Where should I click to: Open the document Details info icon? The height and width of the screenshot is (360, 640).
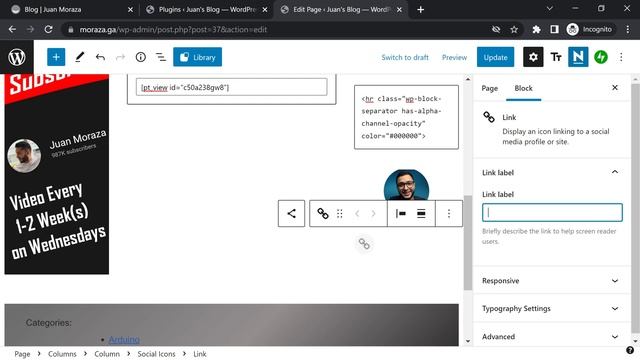140,57
